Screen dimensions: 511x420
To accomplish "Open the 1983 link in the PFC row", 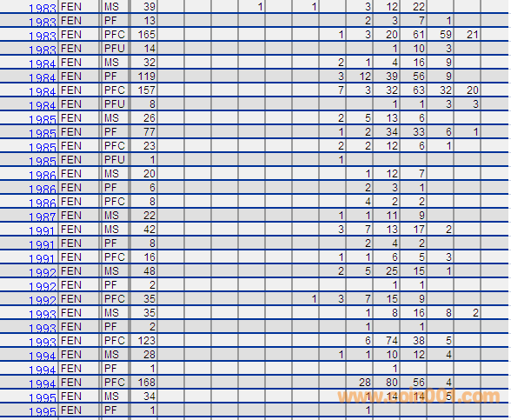I will pyautogui.click(x=43, y=36).
